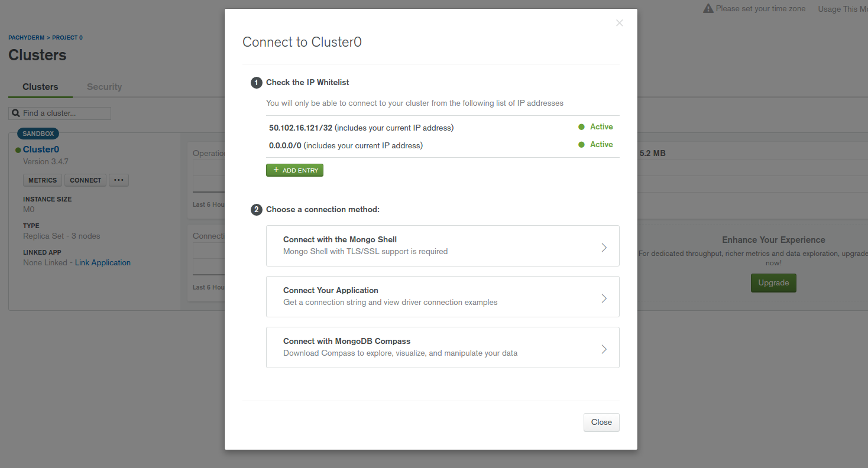Switch to the Security tab

click(104, 87)
